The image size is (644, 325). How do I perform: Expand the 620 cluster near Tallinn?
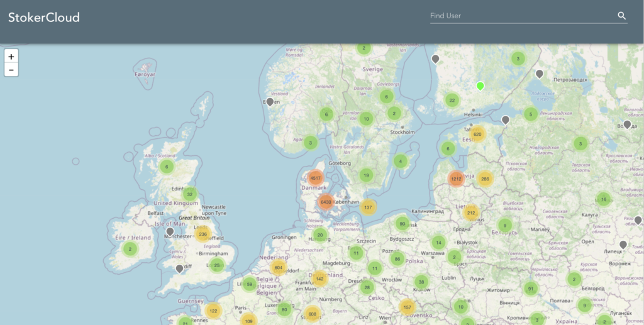(477, 134)
